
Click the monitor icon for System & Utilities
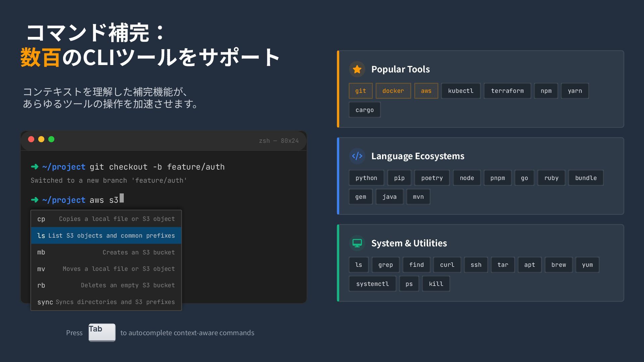coord(357,243)
